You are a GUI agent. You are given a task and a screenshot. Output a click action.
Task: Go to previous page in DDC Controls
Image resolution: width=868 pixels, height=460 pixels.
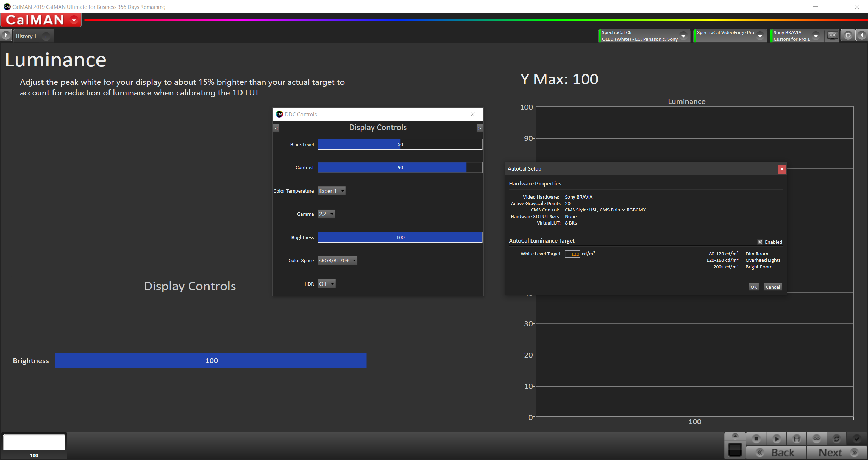pyautogui.click(x=276, y=128)
